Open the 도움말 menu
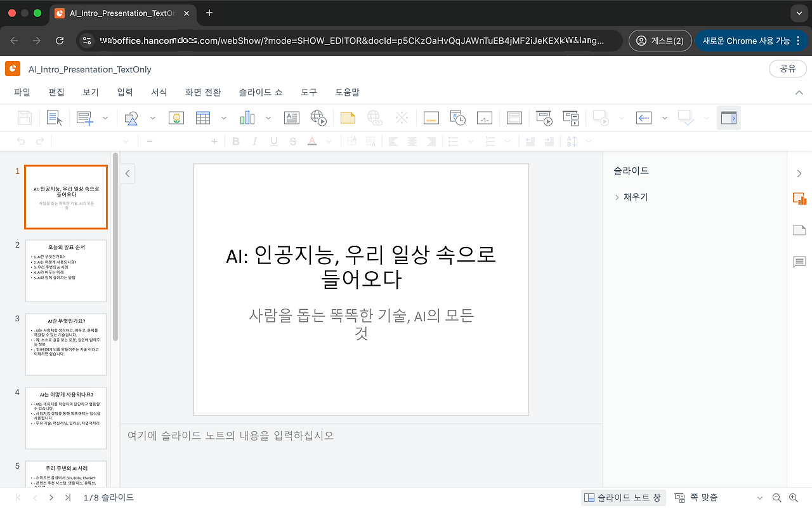 (348, 92)
